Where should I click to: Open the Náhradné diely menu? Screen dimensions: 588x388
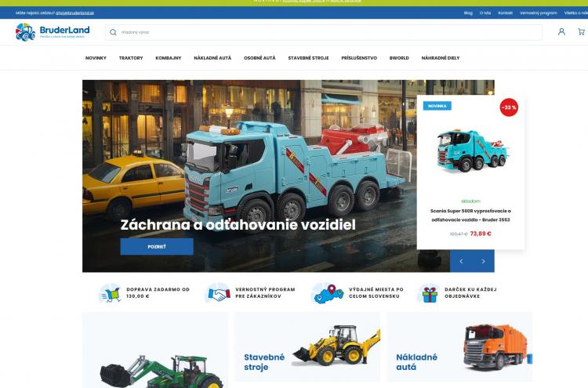(x=441, y=58)
